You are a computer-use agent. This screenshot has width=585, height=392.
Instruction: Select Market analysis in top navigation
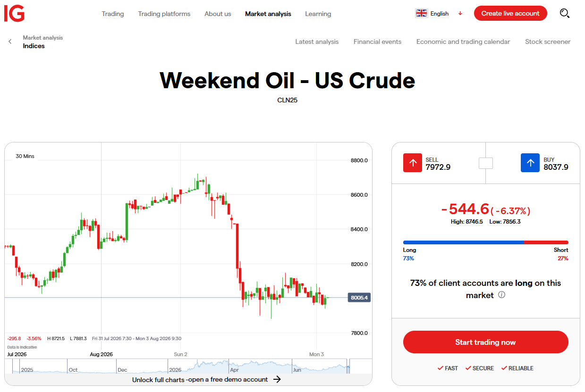(268, 14)
